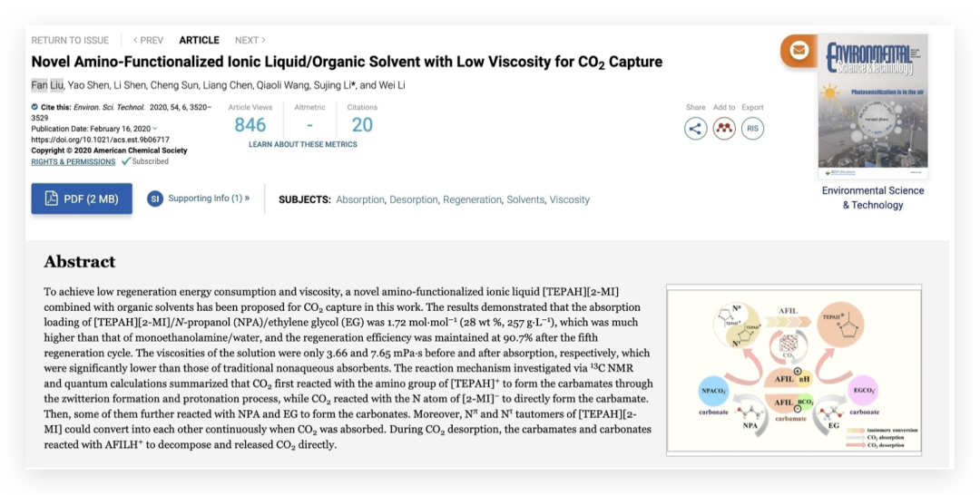This screenshot has width=980, height=495.
Task: Export citation as RIS
Action: click(x=751, y=128)
